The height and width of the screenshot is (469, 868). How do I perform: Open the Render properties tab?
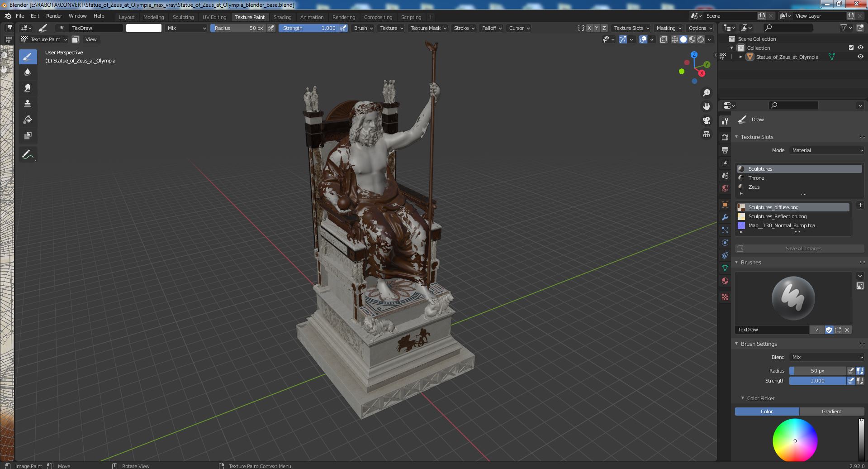click(x=725, y=137)
